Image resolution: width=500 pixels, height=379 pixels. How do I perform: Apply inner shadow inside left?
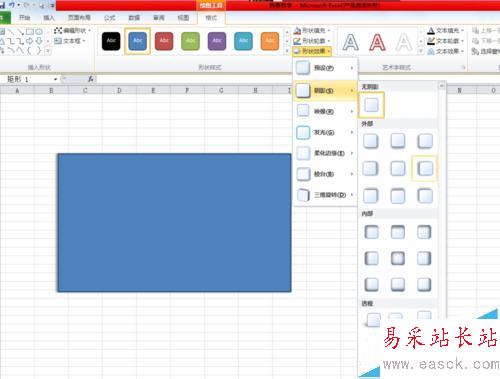371,258
